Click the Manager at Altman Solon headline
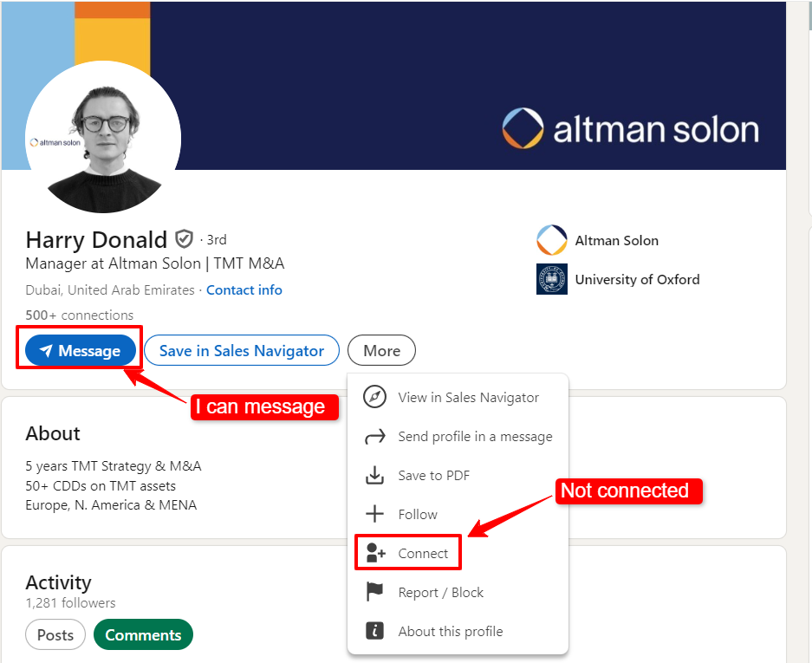This screenshot has width=812, height=663. tap(155, 263)
